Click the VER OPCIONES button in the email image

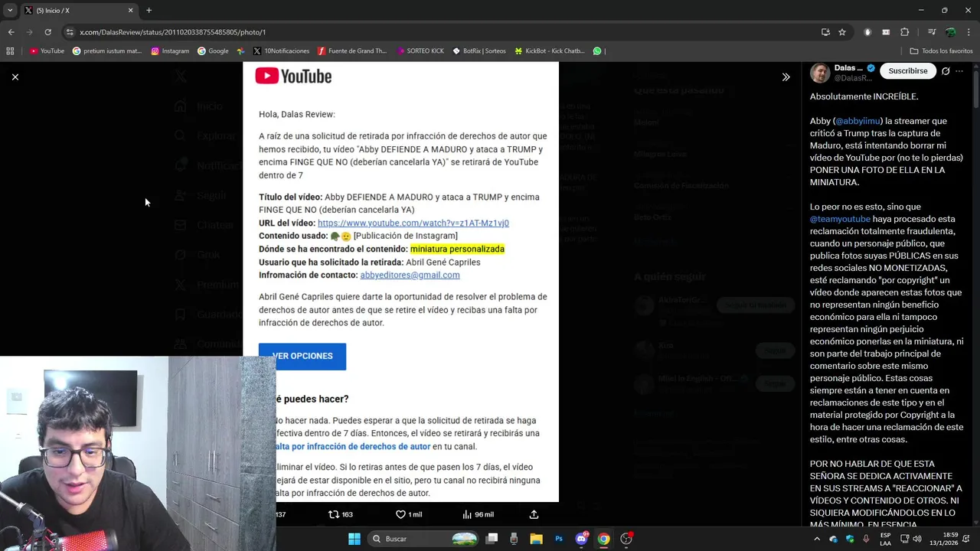(302, 356)
